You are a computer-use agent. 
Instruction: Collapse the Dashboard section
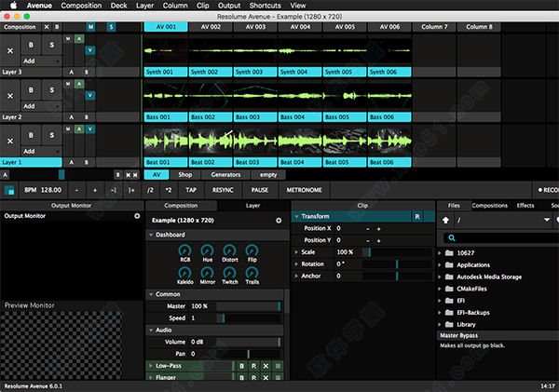pyautogui.click(x=151, y=235)
